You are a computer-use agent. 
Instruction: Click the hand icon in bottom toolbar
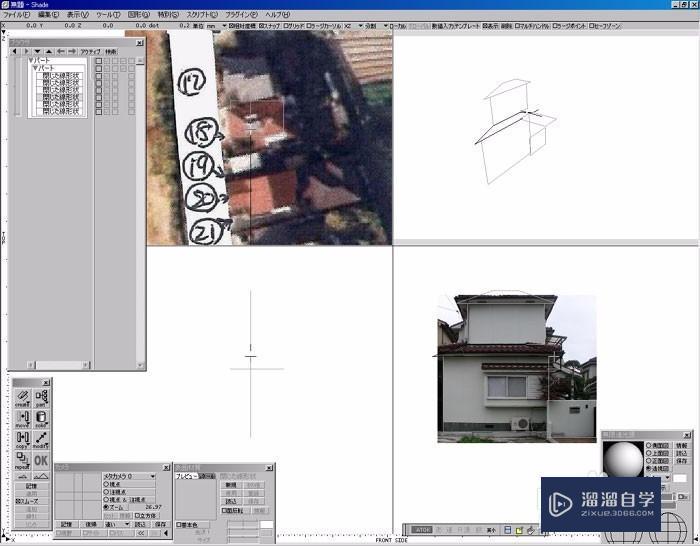[x=530, y=530]
